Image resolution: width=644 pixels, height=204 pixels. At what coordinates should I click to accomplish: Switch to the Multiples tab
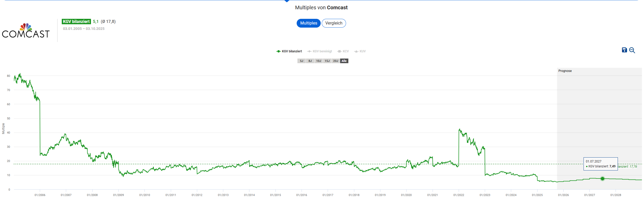tap(309, 23)
